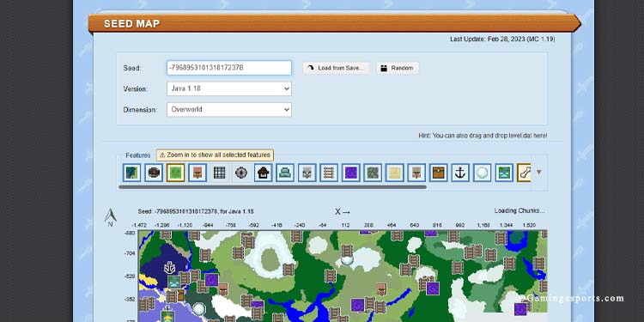Viewport: 644px width, 322px height.
Task: Click the -1,472 X coordinate label
Action: click(x=139, y=226)
